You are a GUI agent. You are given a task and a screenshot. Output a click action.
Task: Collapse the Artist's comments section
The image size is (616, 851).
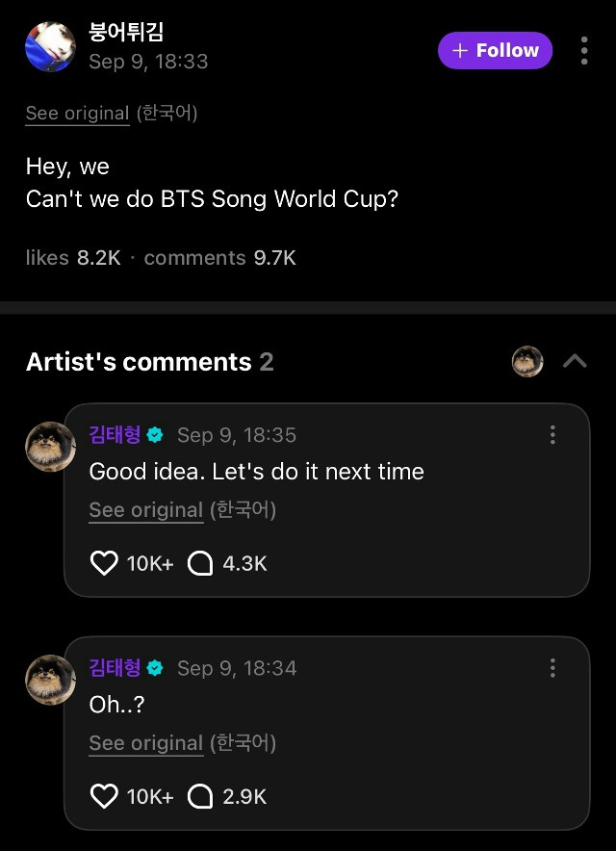point(575,362)
